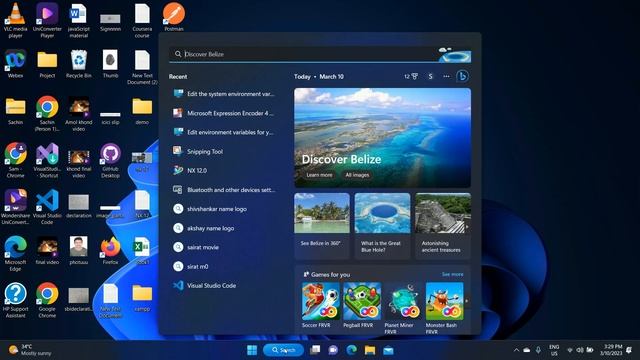Open Webex desktop shortcut
The width and height of the screenshot is (640, 360).
click(x=16, y=63)
